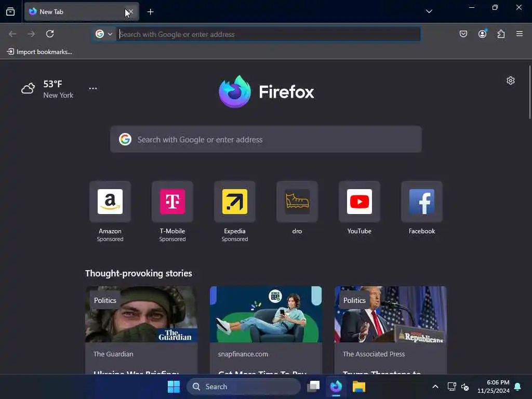Open weather widget three-dot options menu

pyautogui.click(x=92, y=88)
